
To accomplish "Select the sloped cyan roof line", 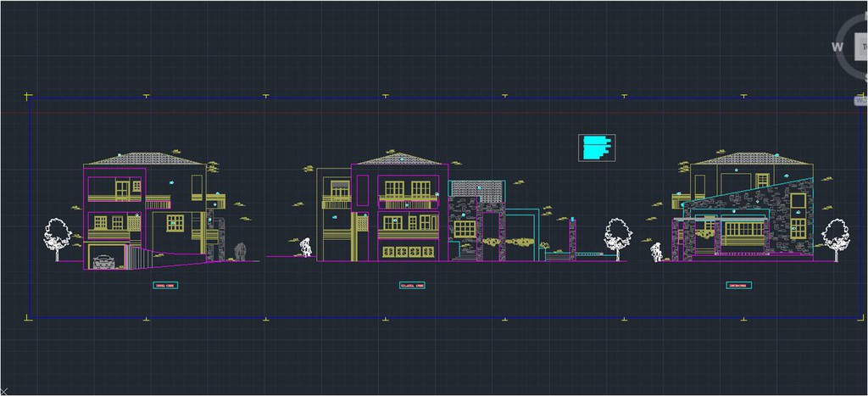I will coord(748,191).
